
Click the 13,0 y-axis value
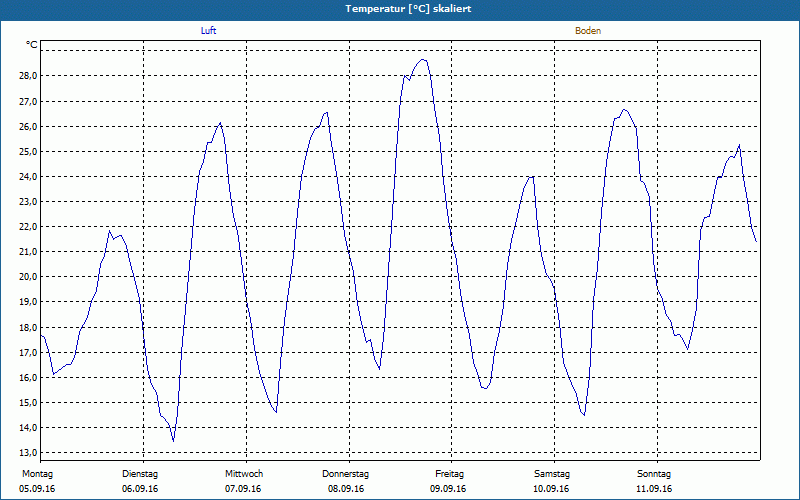pyautogui.click(x=28, y=453)
